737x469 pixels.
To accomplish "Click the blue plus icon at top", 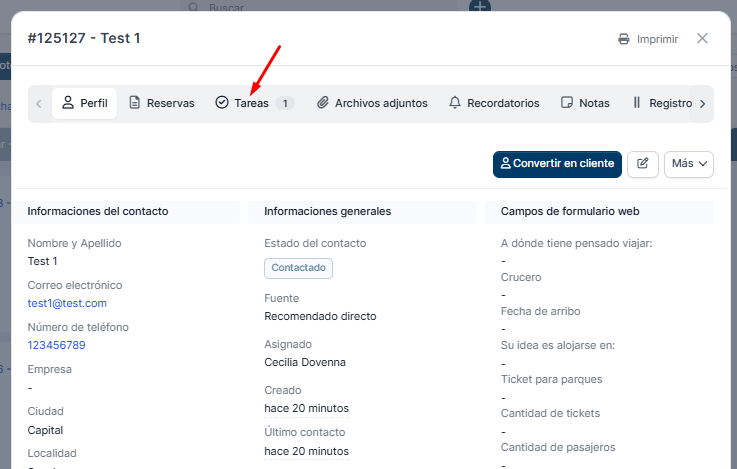I will (x=480, y=7).
